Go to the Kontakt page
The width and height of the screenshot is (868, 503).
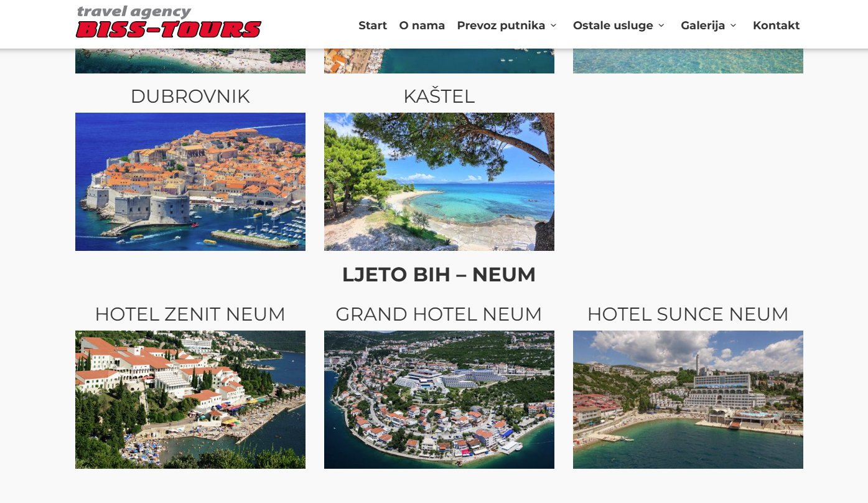pos(776,26)
